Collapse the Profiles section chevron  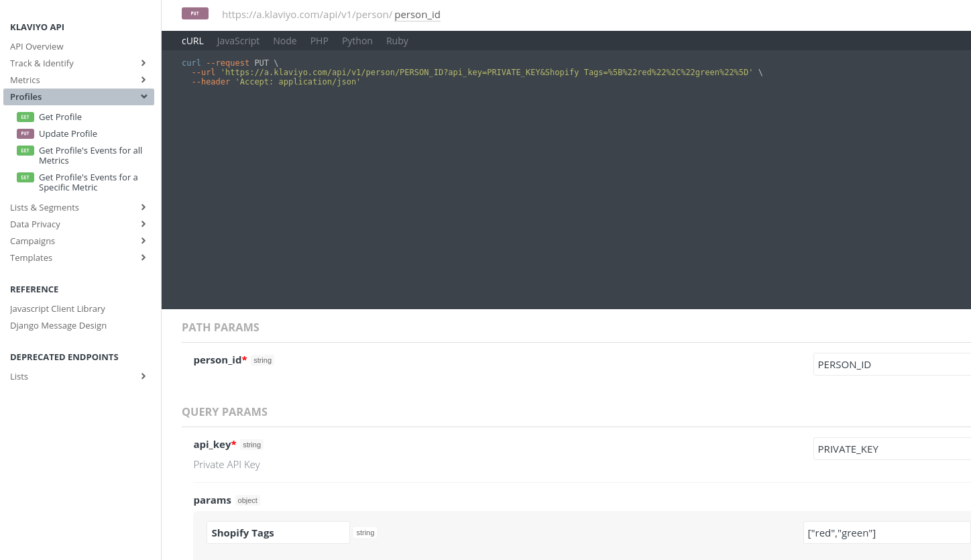(144, 97)
